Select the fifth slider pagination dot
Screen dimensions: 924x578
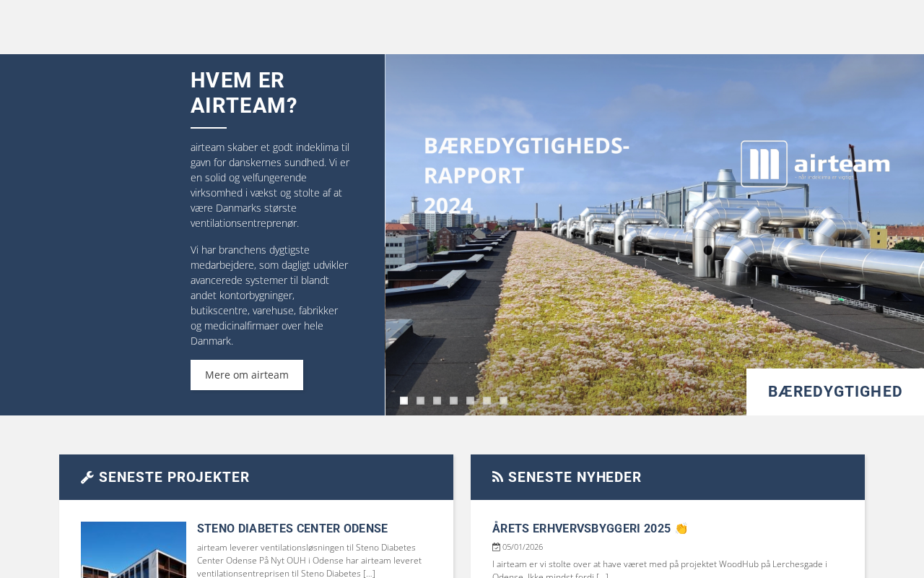[x=470, y=401]
